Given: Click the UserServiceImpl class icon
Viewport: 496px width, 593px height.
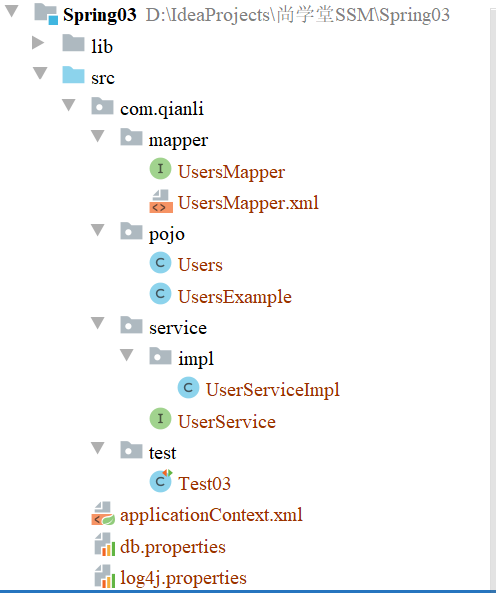Looking at the screenshot, I should point(188,387).
